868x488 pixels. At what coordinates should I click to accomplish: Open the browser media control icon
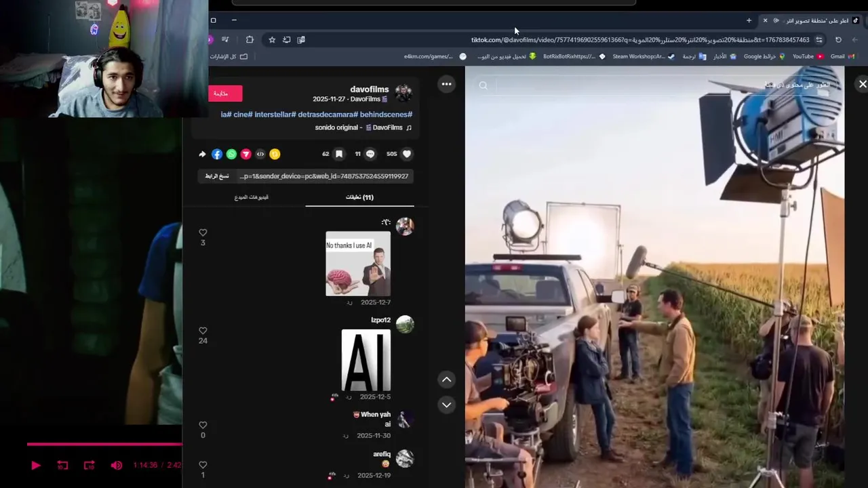point(225,39)
